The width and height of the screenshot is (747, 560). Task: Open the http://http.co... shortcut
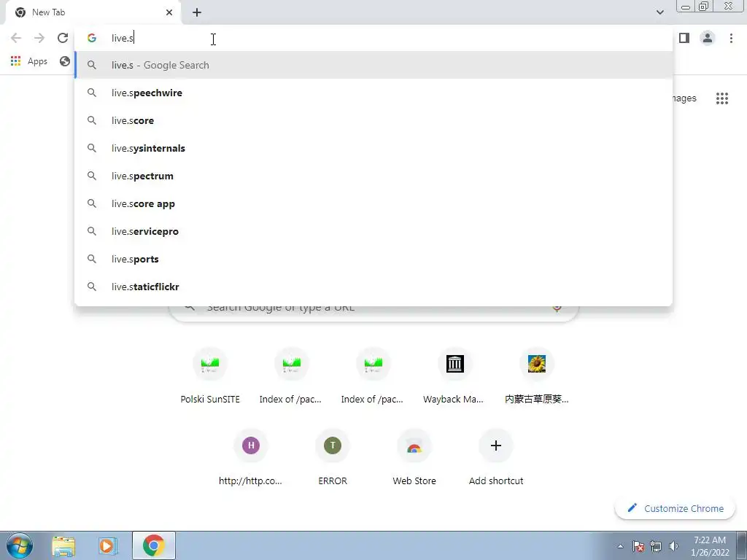251,457
